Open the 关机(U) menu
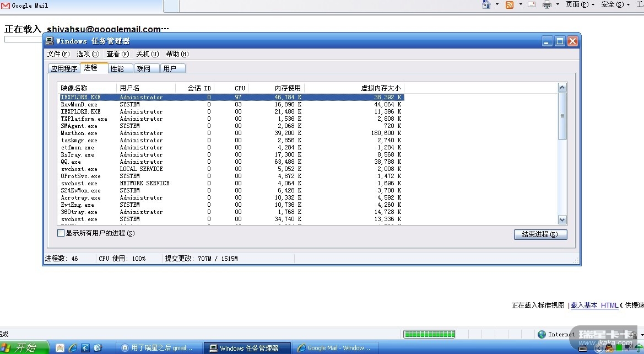 click(x=148, y=54)
